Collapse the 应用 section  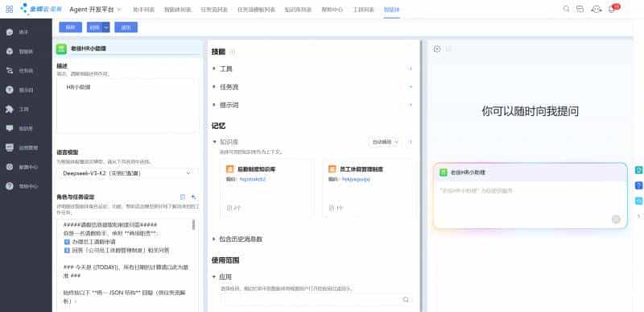(x=214, y=277)
